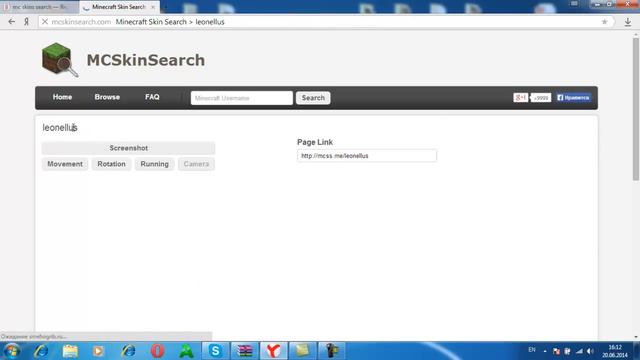Viewport: 640px width, 360px height.
Task: Open the green A application taskbar icon
Action: [186, 351]
